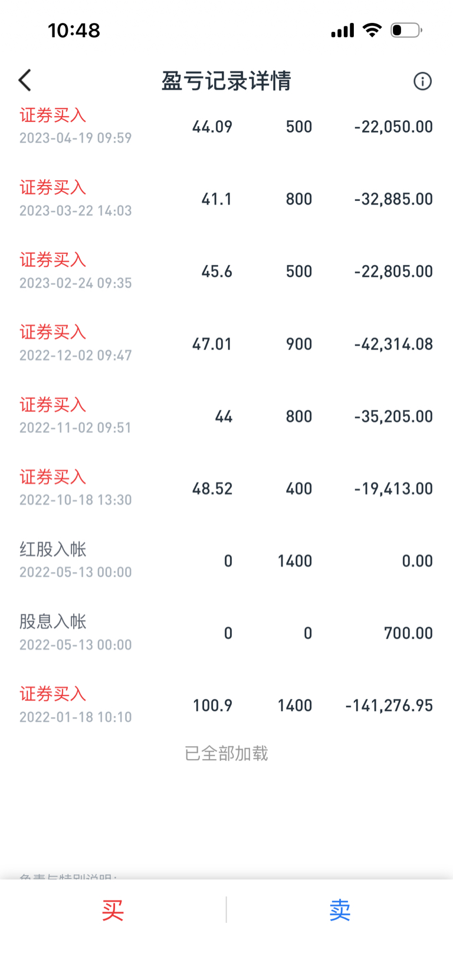Open the 2022-01-18 purchase at 100.9
This screenshot has width=453, height=980.
(226, 705)
